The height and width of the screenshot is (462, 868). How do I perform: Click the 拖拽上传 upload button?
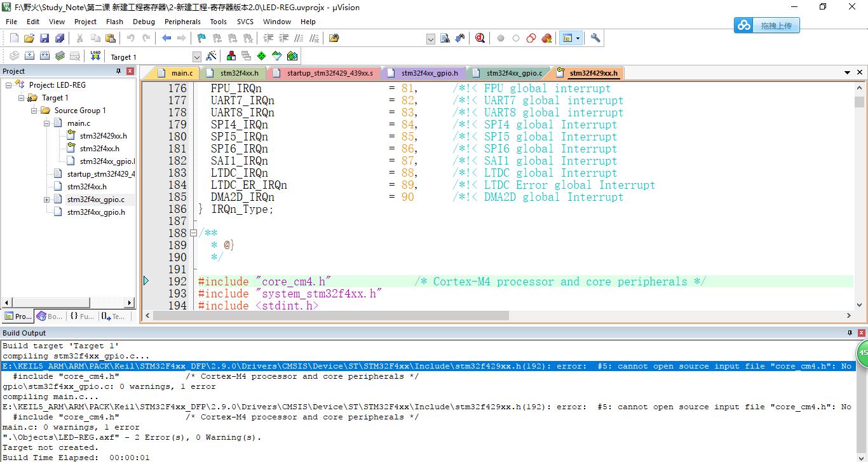(767, 25)
